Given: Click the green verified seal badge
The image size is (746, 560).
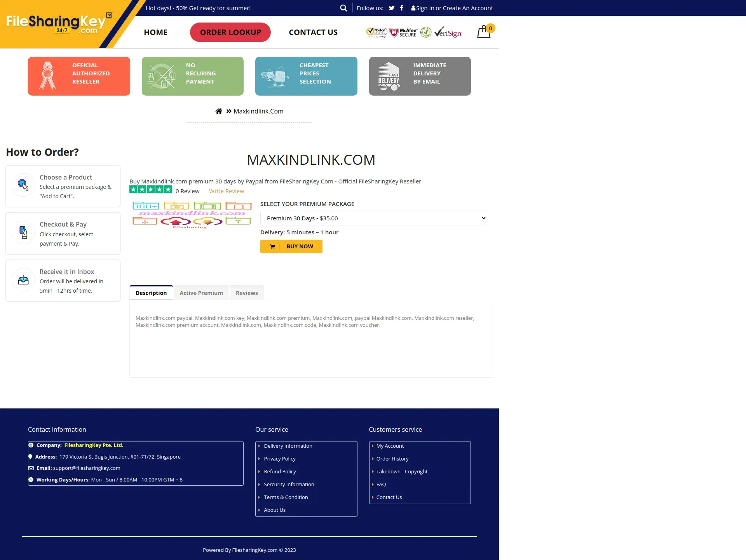Looking at the screenshot, I should pyautogui.click(x=426, y=32).
